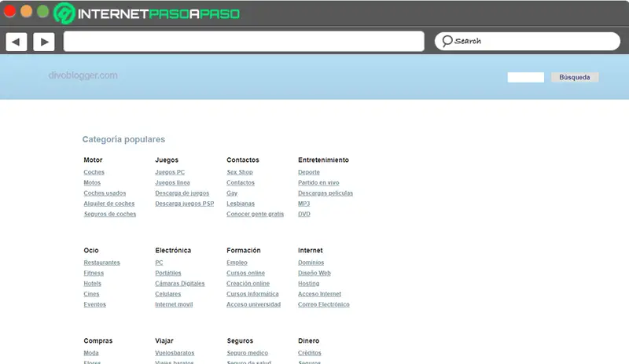Image resolution: width=629 pixels, height=364 pixels.
Task: Click the Dinero category heading
Action: point(308,340)
